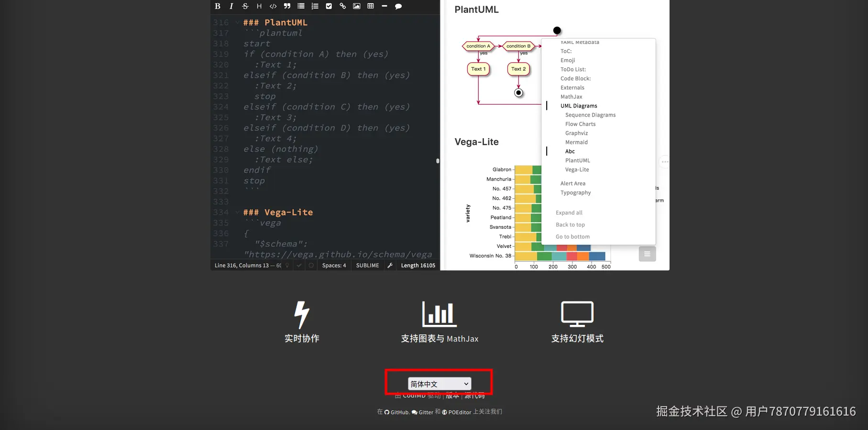Open the Gitter link in footer
The width and height of the screenshot is (868, 430).
[422, 412]
